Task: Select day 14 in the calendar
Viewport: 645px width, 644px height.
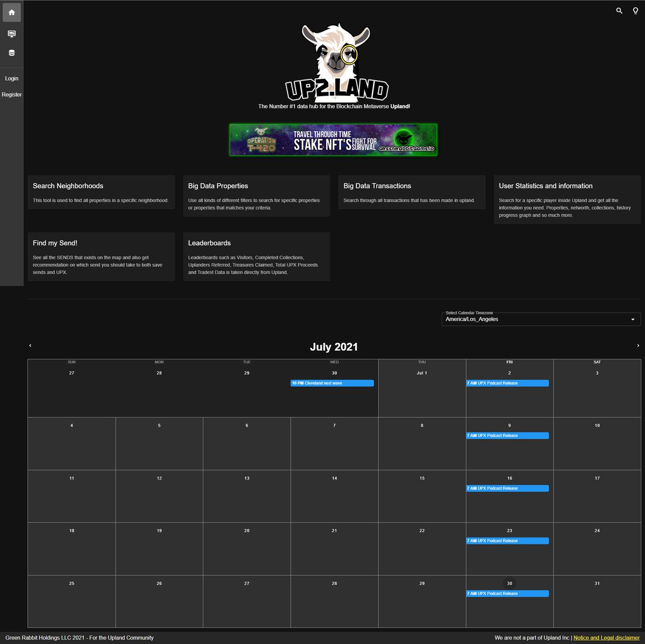Action: point(334,478)
